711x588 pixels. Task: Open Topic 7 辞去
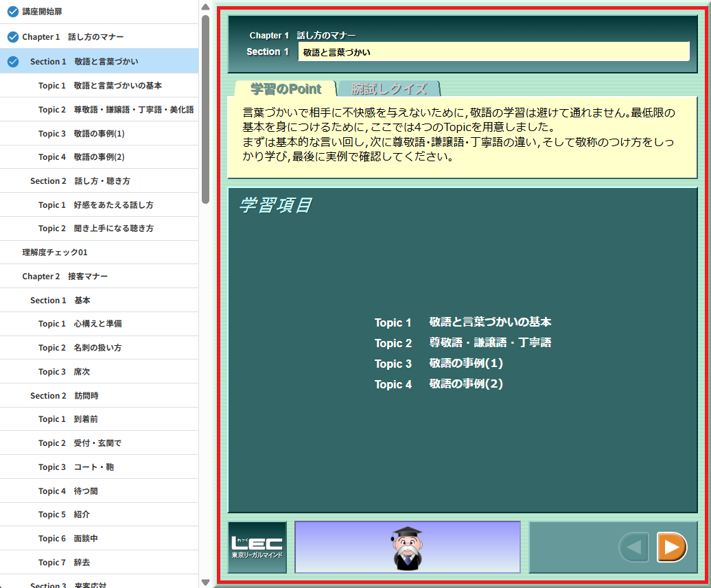point(100,563)
